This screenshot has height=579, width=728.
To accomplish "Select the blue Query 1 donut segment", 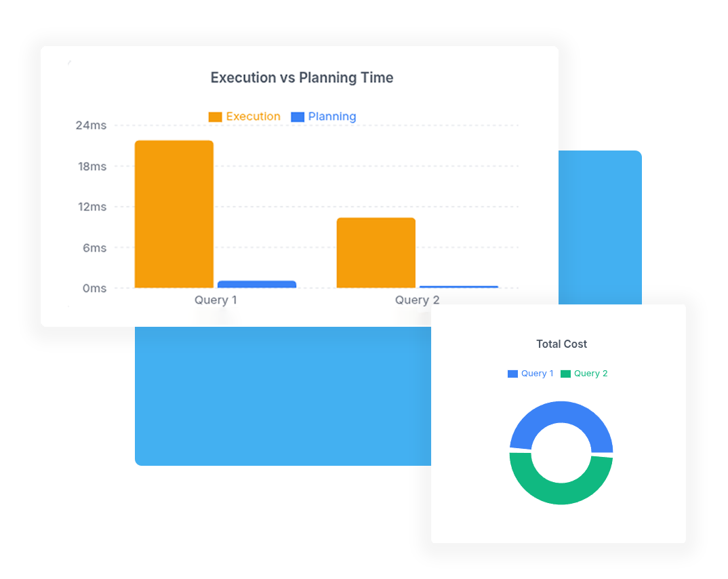I will pyautogui.click(x=561, y=412).
